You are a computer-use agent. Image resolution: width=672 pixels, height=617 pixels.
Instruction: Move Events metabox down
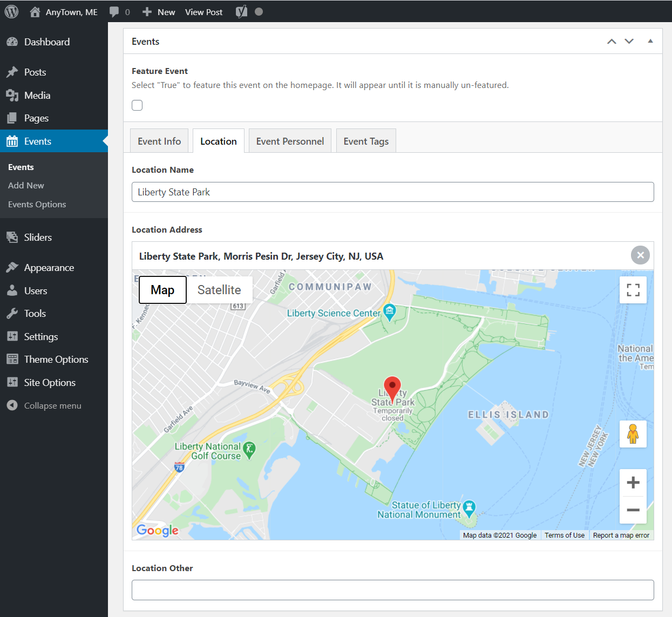point(629,41)
